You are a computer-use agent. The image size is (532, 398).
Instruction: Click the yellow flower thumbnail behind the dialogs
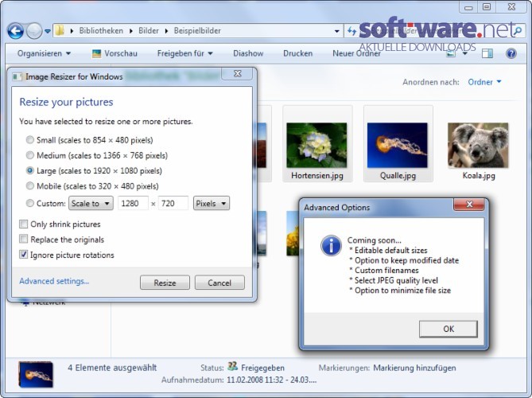click(293, 234)
